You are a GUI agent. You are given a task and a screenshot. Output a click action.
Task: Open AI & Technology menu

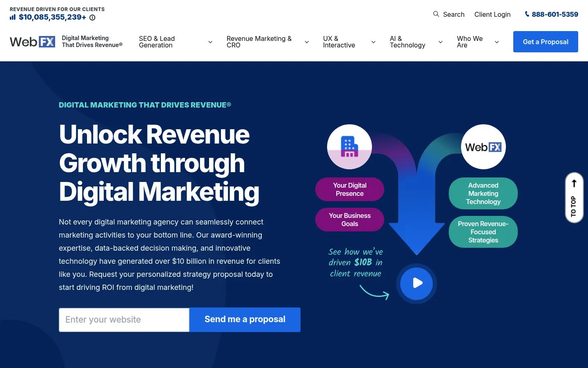[x=408, y=42]
